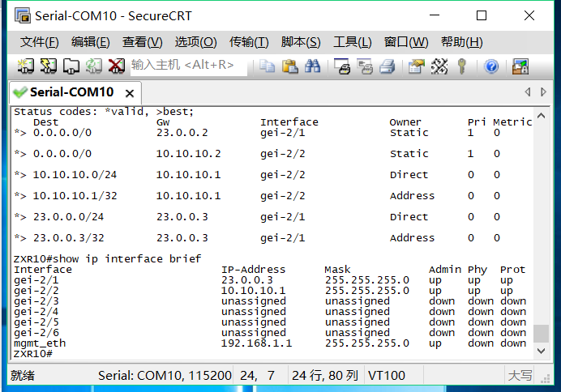Click 'Serial: COM10, 115200' in the status bar

pos(165,376)
